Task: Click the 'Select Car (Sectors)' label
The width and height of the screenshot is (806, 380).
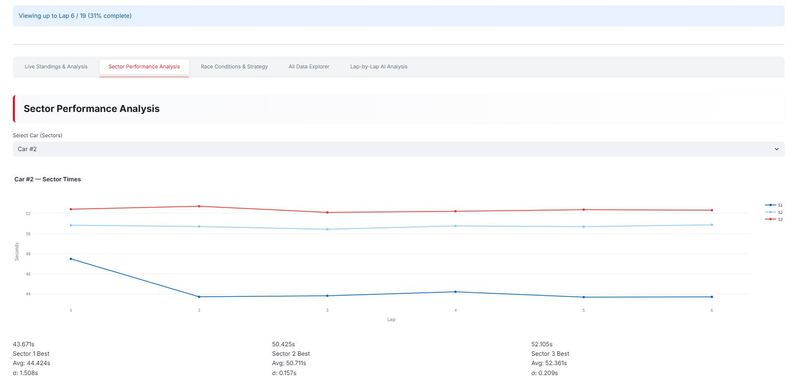Action: tap(38, 136)
